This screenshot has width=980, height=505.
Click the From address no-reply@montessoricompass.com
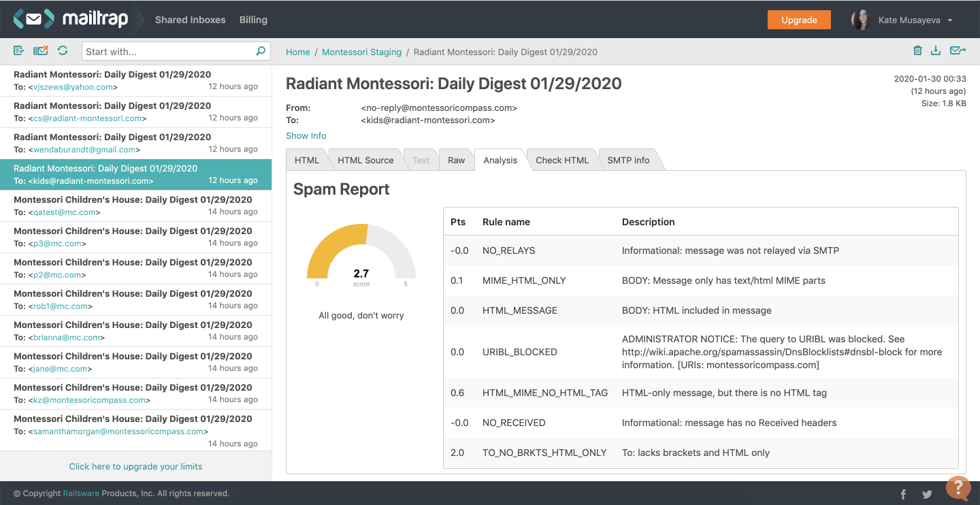[439, 108]
